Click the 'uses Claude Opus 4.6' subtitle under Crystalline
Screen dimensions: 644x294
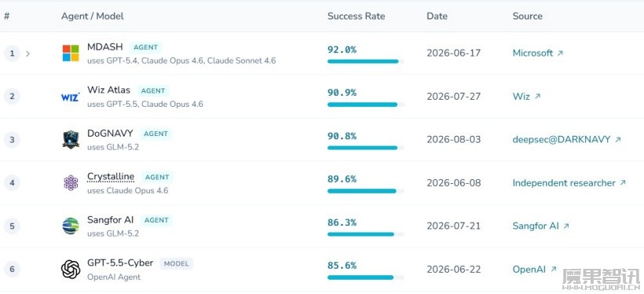[x=128, y=190]
